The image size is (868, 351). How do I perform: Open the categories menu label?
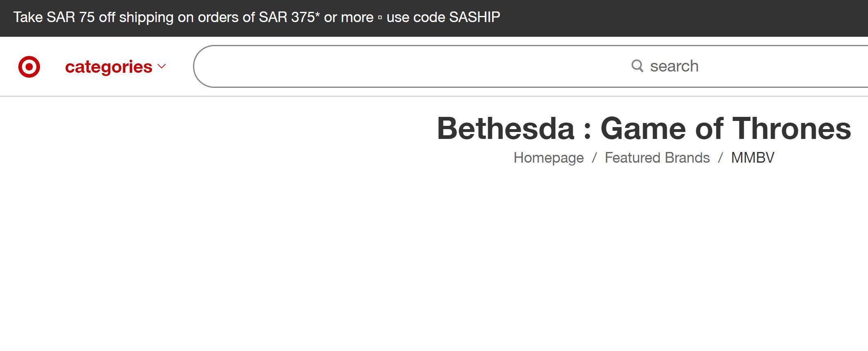coord(109,67)
